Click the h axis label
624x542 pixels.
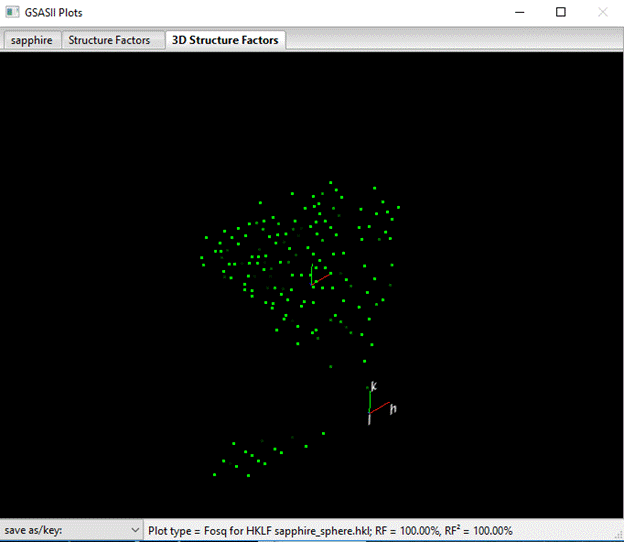393,408
